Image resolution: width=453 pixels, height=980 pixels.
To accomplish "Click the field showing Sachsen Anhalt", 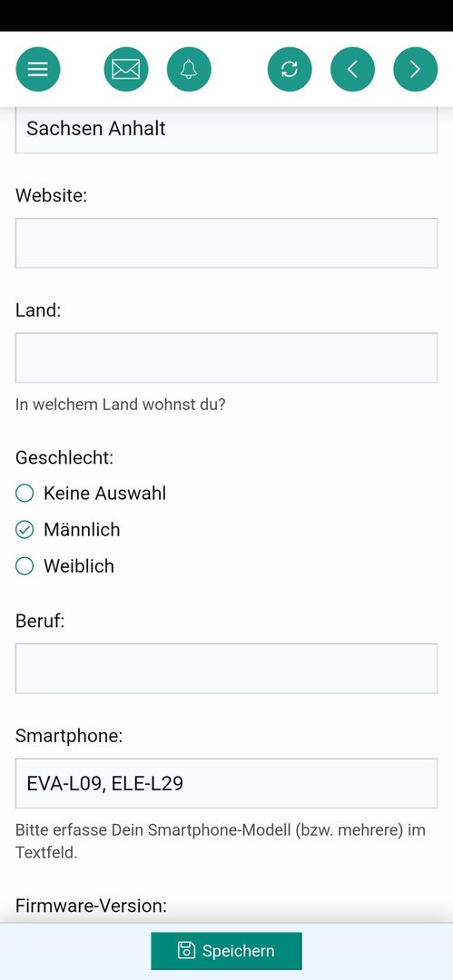I will 227,130.
